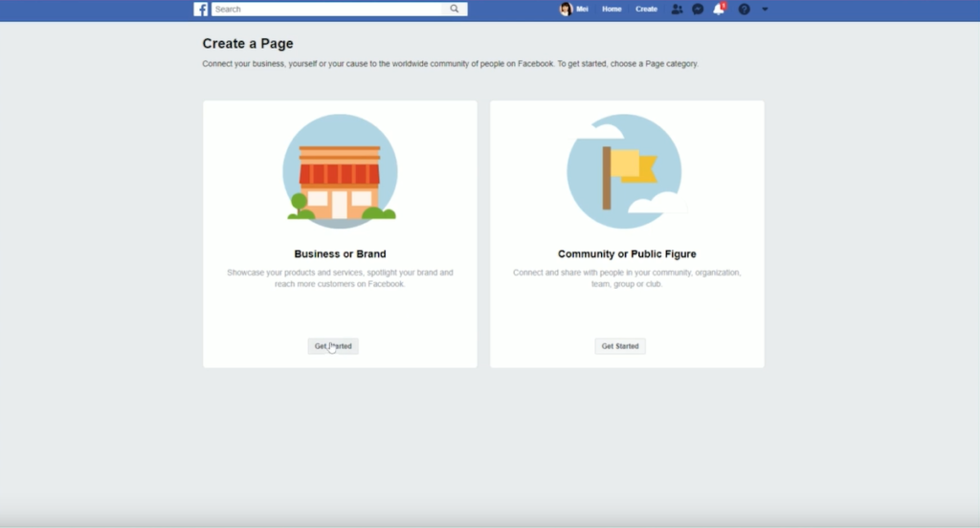Click the 'Showcase your products and services' description
The image size is (980, 528).
click(x=340, y=278)
